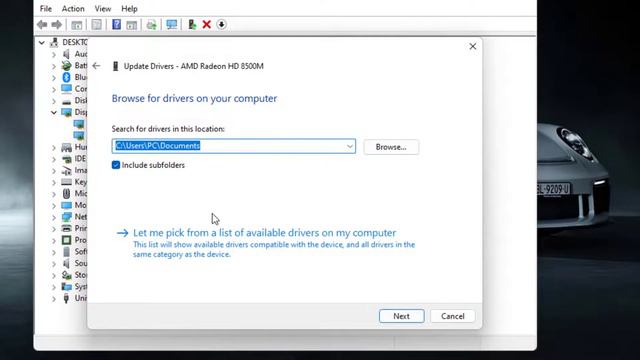The image size is (640, 360).
Task: Select the Mice icon in tree
Action: [x=66, y=193]
